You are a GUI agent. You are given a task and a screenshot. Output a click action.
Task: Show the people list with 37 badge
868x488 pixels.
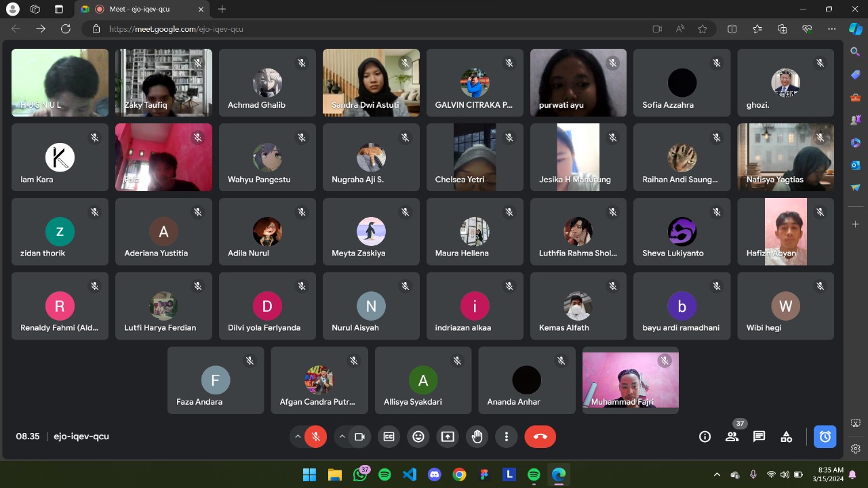pos(732,437)
